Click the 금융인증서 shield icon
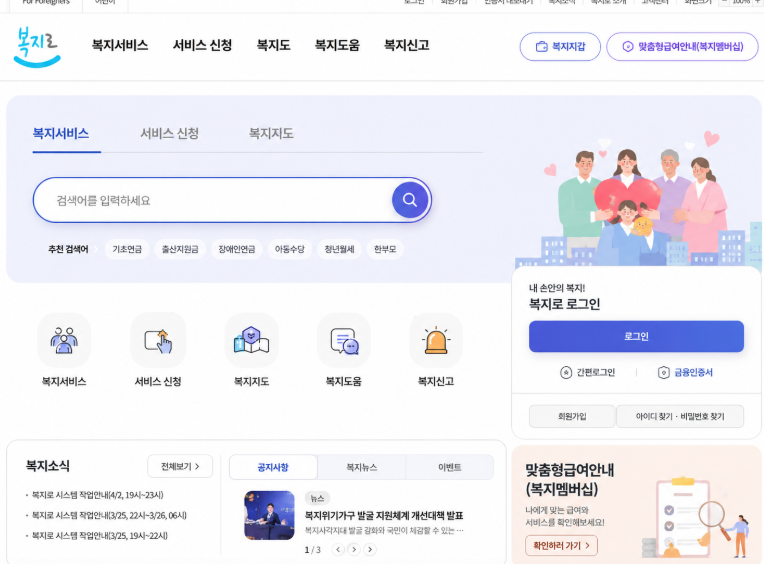764x564 pixels. [x=664, y=373]
